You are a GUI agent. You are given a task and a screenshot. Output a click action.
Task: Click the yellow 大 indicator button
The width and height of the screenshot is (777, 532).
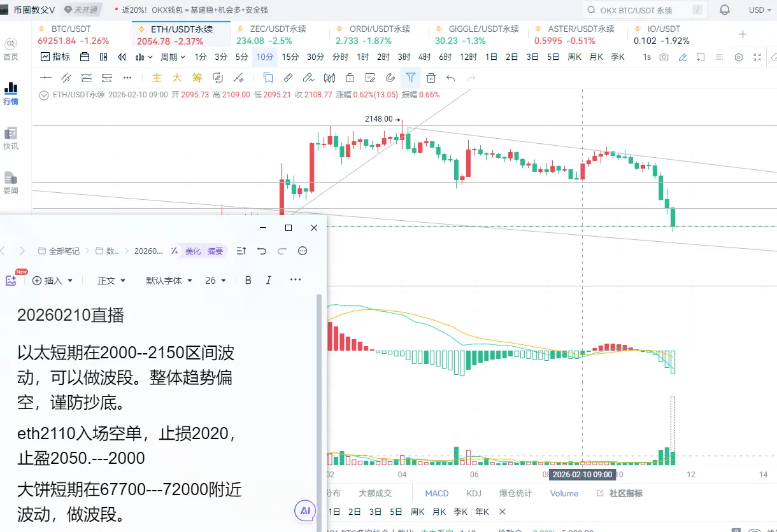point(177,78)
